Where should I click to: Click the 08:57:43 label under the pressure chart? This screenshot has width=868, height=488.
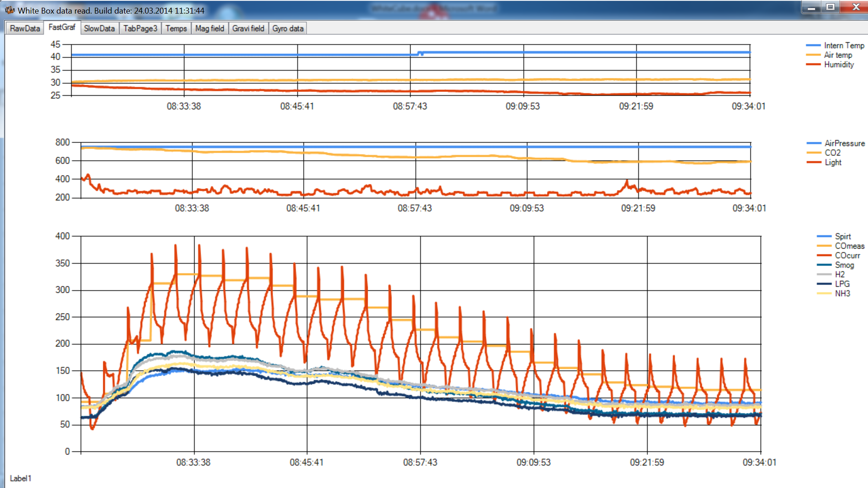tap(415, 208)
